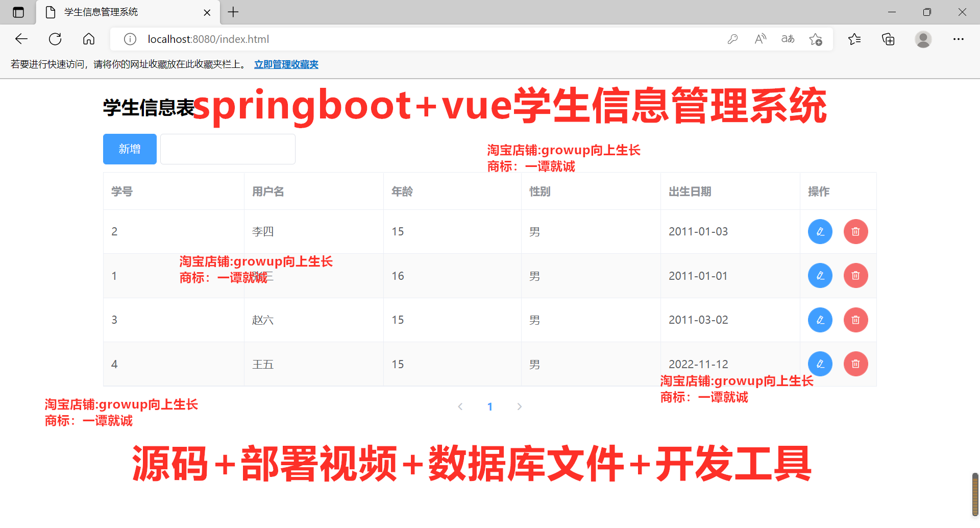980x528 pixels.
Task: Focus the search input beside 新增
Action: coord(228,149)
